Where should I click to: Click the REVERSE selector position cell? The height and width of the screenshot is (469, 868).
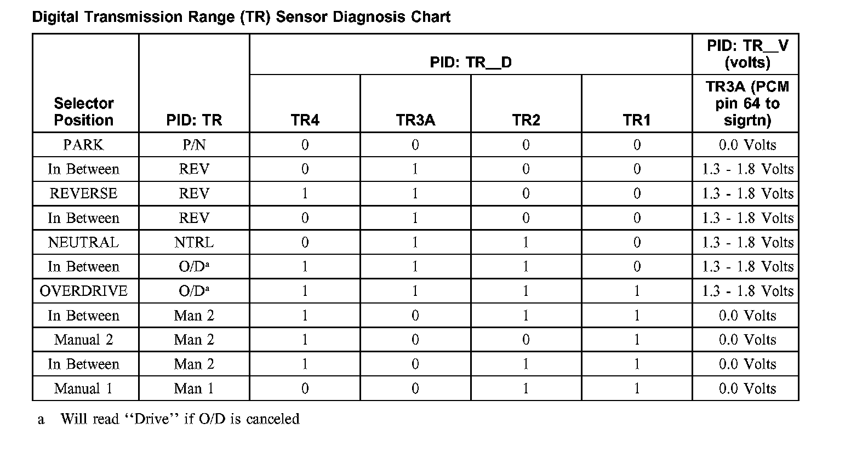[x=84, y=193]
